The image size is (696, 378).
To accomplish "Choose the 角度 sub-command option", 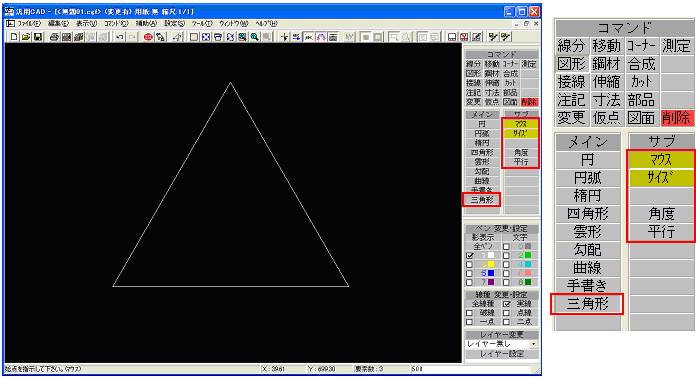I will click(x=521, y=152).
